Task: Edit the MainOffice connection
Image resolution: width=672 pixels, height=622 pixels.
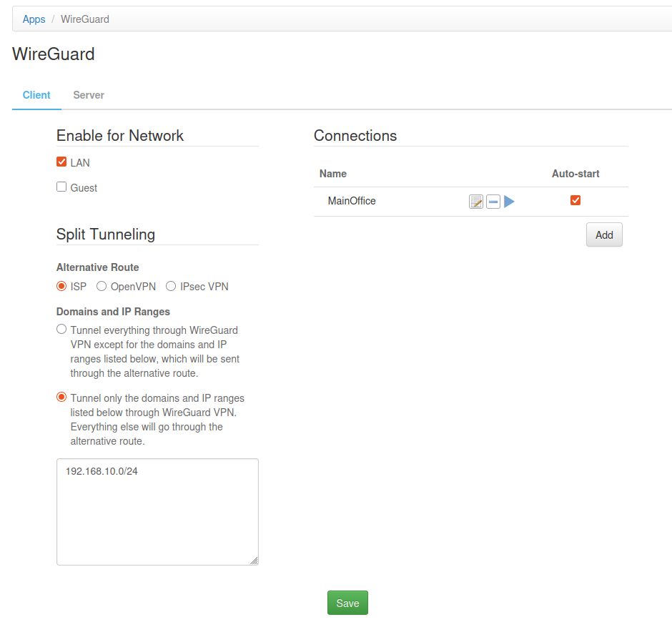Action: tap(475, 202)
